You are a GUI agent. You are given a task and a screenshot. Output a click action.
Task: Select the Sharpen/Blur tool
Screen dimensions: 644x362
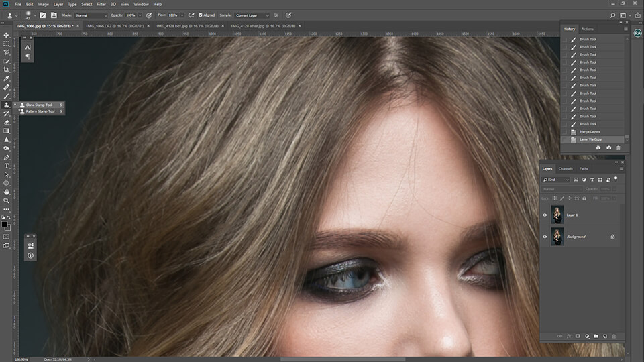coord(6,140)
